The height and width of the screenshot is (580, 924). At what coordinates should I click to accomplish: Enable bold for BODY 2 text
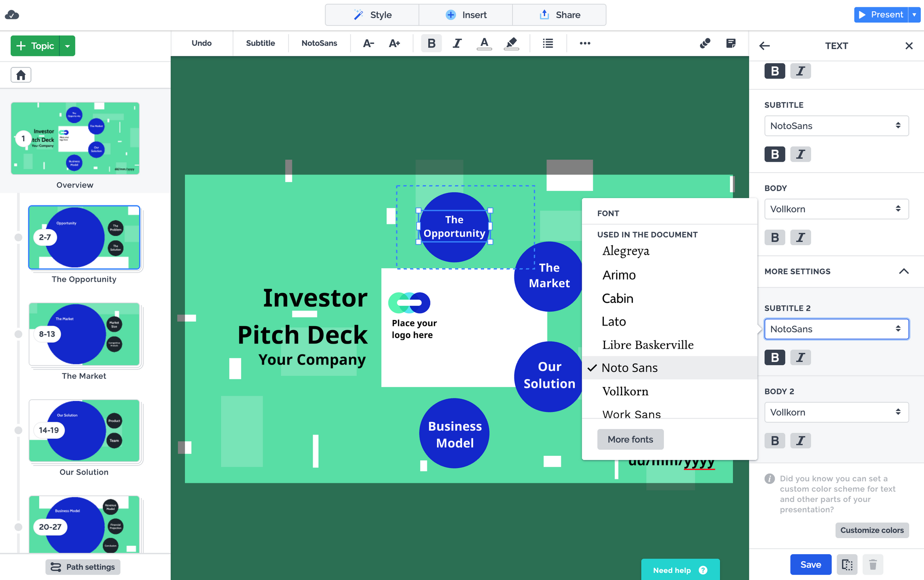coord(775,441)
